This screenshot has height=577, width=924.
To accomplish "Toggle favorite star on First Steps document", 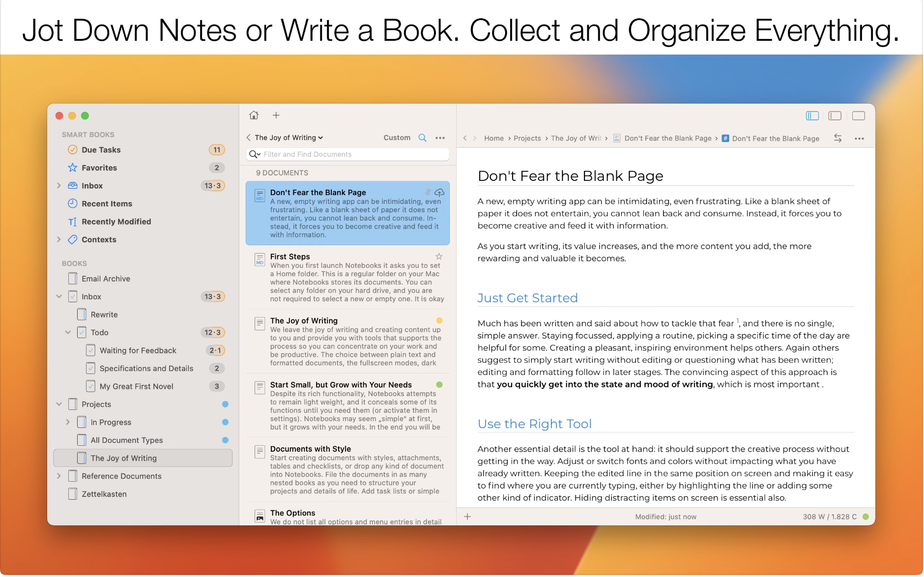I will pyautogui.click(x=439, y=257).
